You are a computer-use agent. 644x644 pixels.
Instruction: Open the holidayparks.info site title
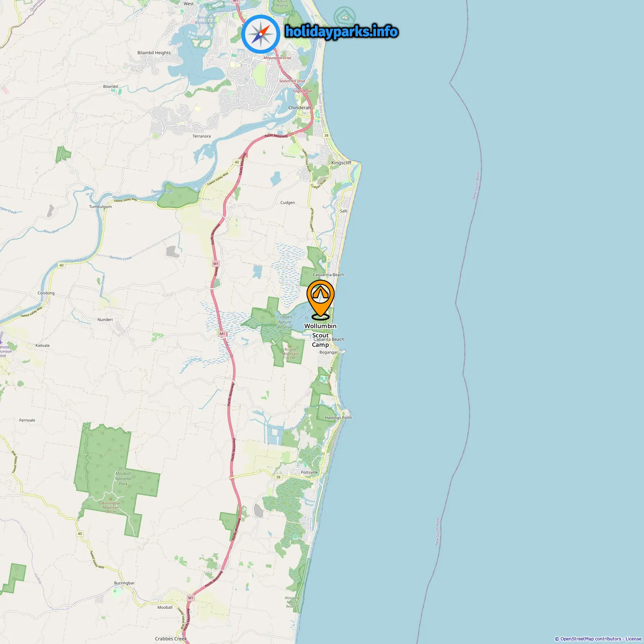(341, 32)
